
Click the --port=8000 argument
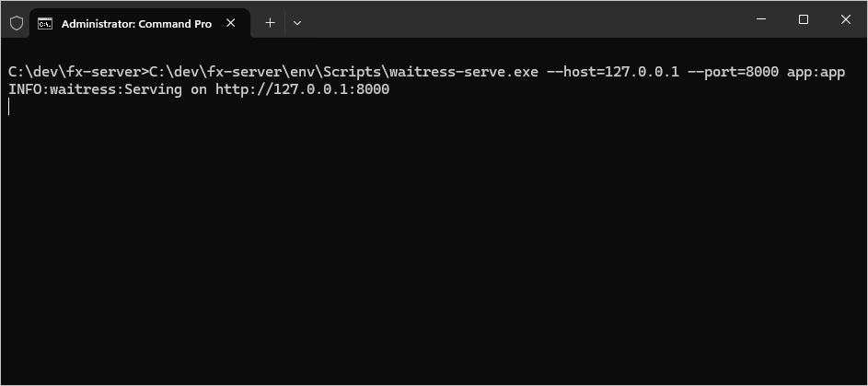(x=733, y=72)
